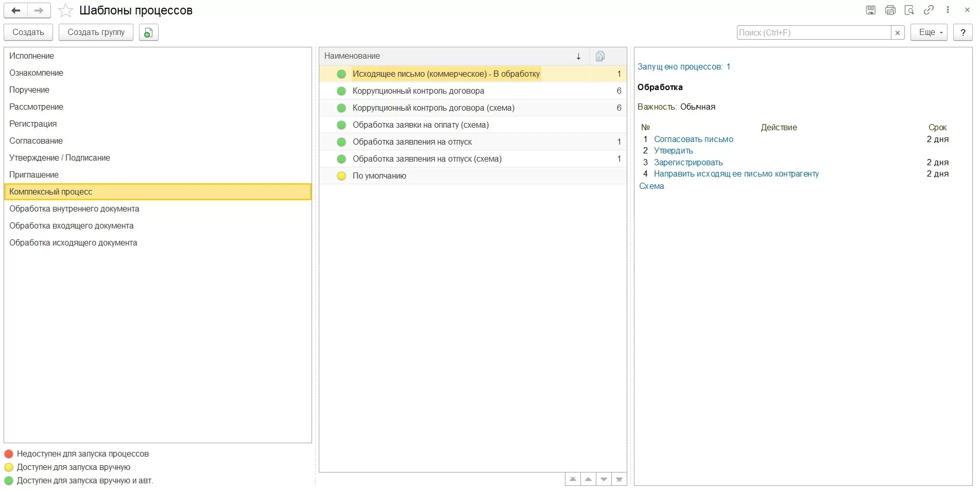This screenshot has height=490, width=980.
Task: Open the 'Еще' dropdown menu
Action: [x=929, y=32]
